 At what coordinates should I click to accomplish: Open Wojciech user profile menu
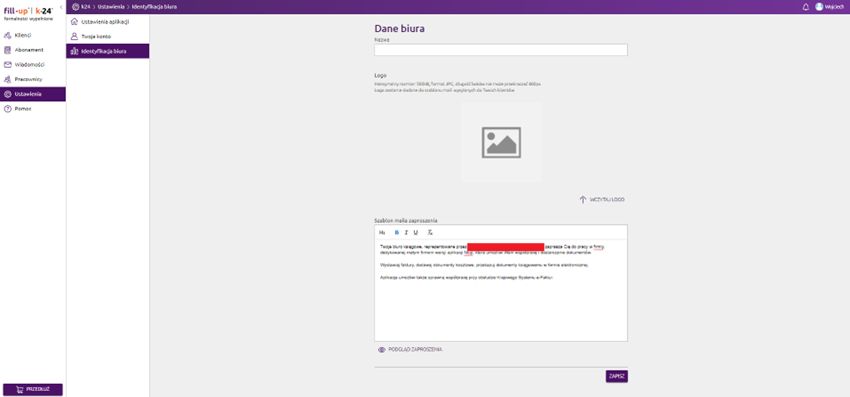[x=830, y=7]
